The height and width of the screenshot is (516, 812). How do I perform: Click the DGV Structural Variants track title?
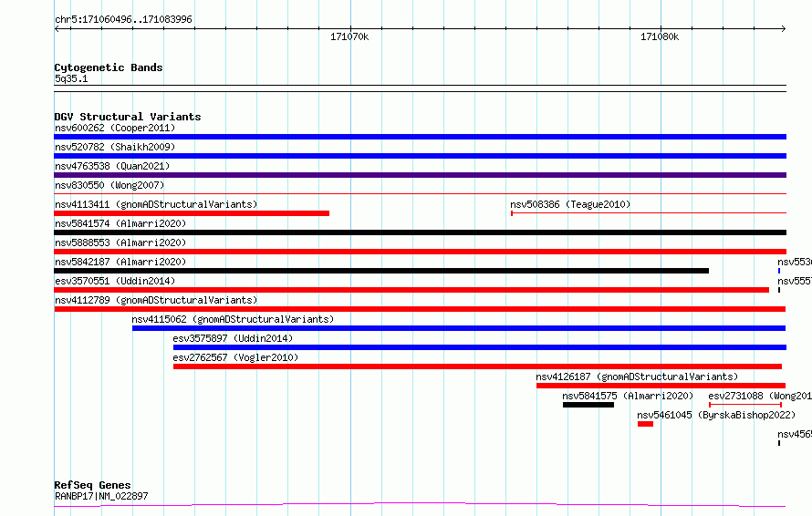click(128, 117)
